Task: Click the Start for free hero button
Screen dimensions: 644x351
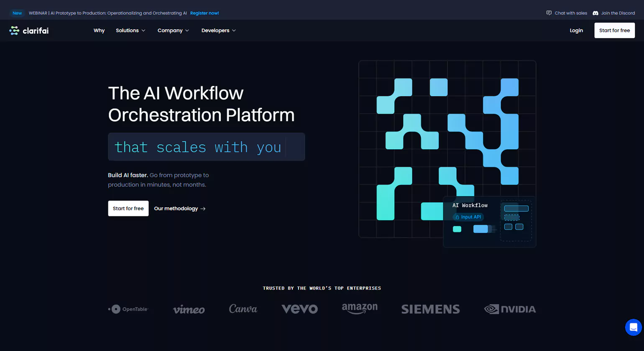Action: (128, 209)
